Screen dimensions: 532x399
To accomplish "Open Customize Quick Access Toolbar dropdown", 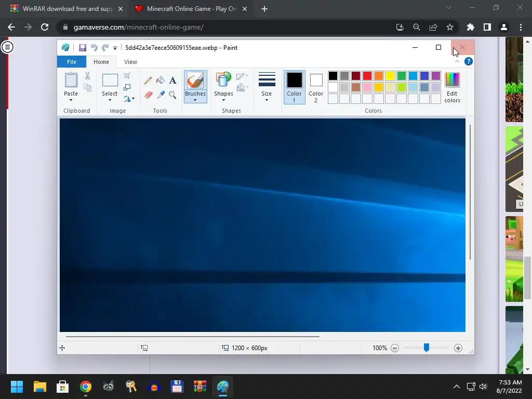I will pyautogui.click(x=115, y=48).
